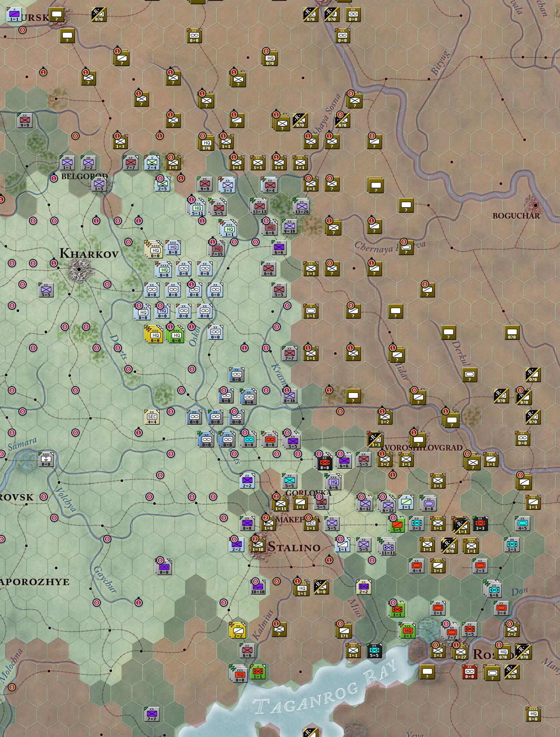This screenshot has width=560, height=737.
Task: Select the yellow-white 2=2 unit near Mius
Action: tap(364, 587)
